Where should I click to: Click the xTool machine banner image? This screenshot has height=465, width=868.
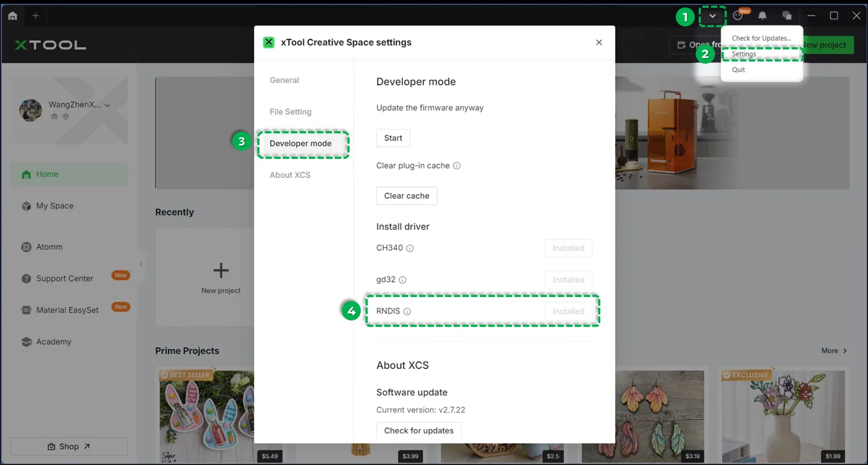pyautogui.click(x=732, y=133)
